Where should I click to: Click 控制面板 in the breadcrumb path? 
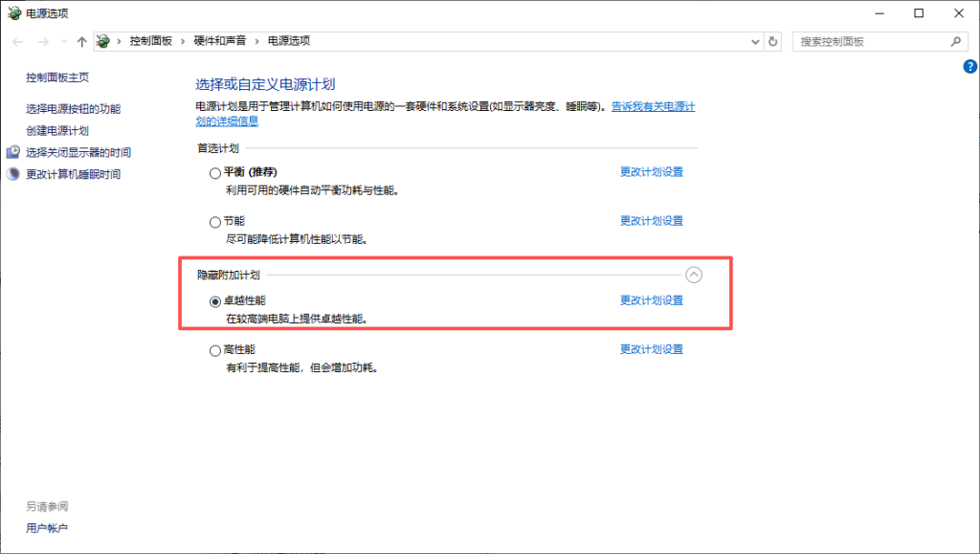(150, 41)
